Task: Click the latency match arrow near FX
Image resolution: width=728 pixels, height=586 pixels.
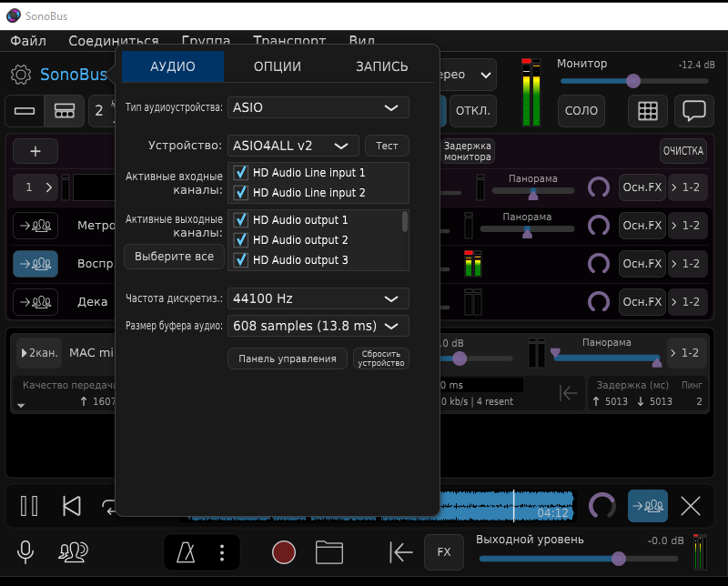Action: point(400,552)
